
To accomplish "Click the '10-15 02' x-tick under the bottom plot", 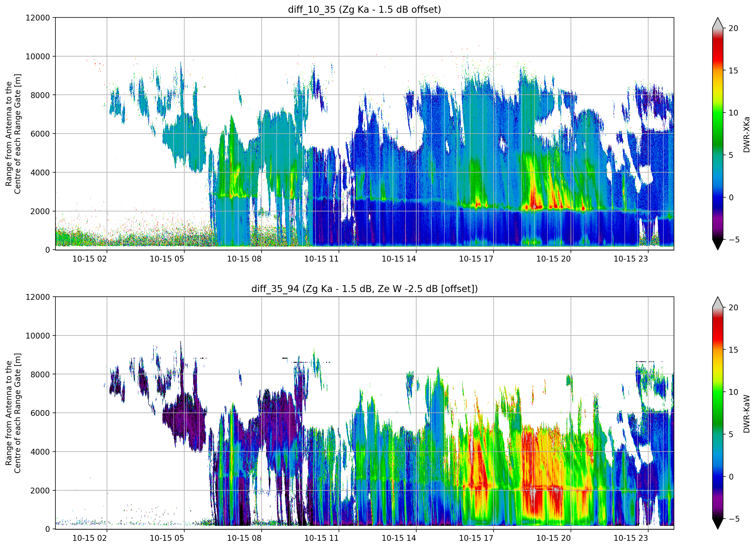I will (x=90, y=538).
